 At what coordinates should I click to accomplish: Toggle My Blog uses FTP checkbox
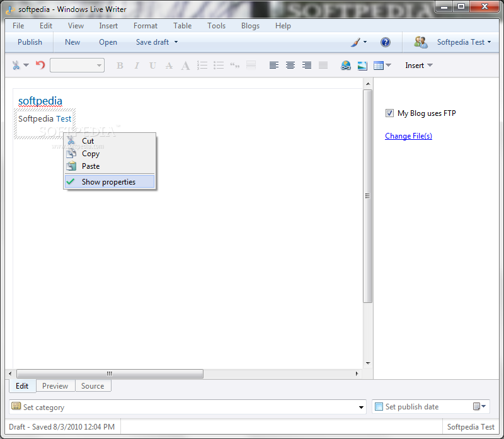pos(389,113)
